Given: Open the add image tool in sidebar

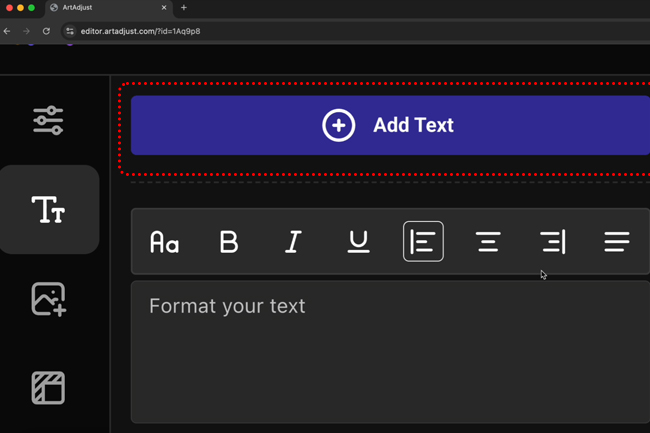Looking at the screenshot, I should coord(49,299).
